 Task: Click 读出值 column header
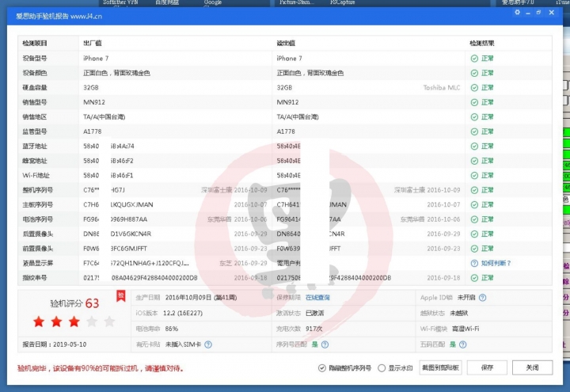coord(286,44)
